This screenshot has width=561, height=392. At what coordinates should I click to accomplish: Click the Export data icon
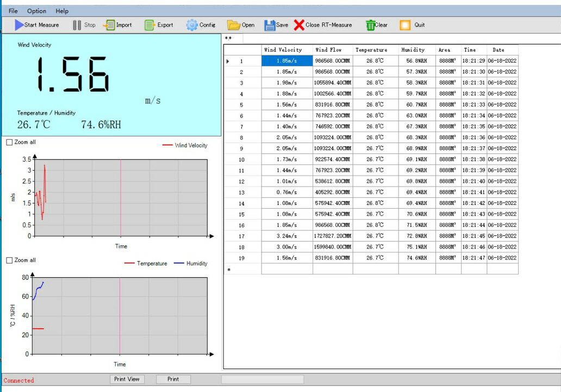(149, 25)
